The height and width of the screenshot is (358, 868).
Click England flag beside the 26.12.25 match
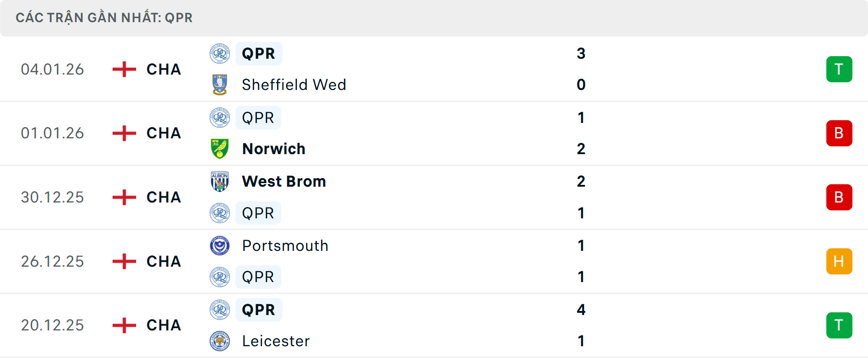[124, 261]
